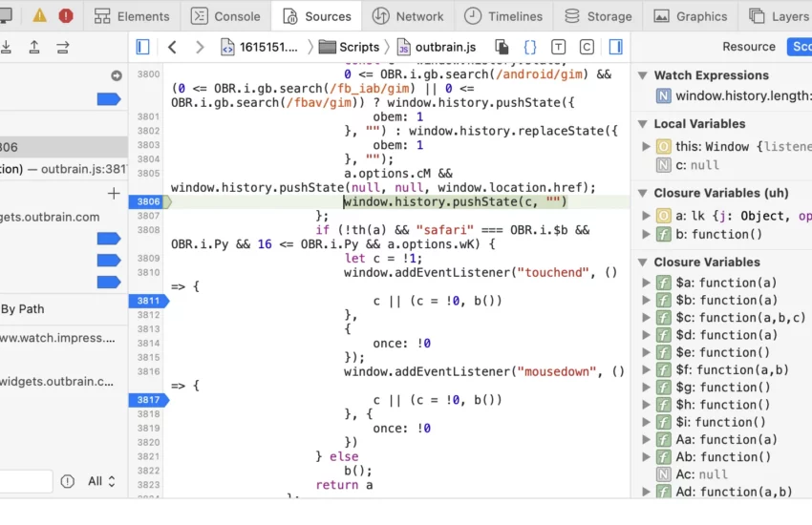Image resolution: width=812 pixels, height=525 pixels.
Task: Click the yellow warnings indicator icon
Action: [x=39, y=16]
